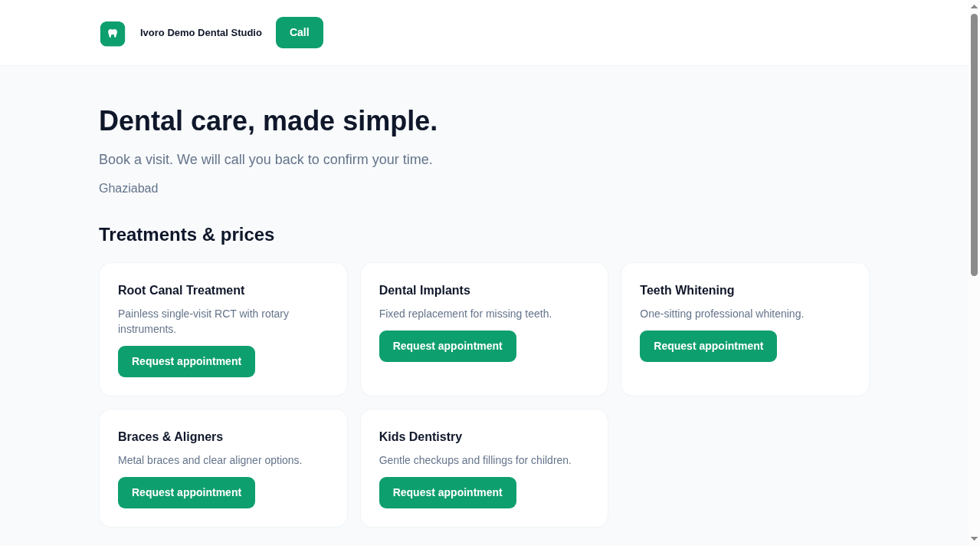Request appointment for Teeth Whitening

[708, 346]
